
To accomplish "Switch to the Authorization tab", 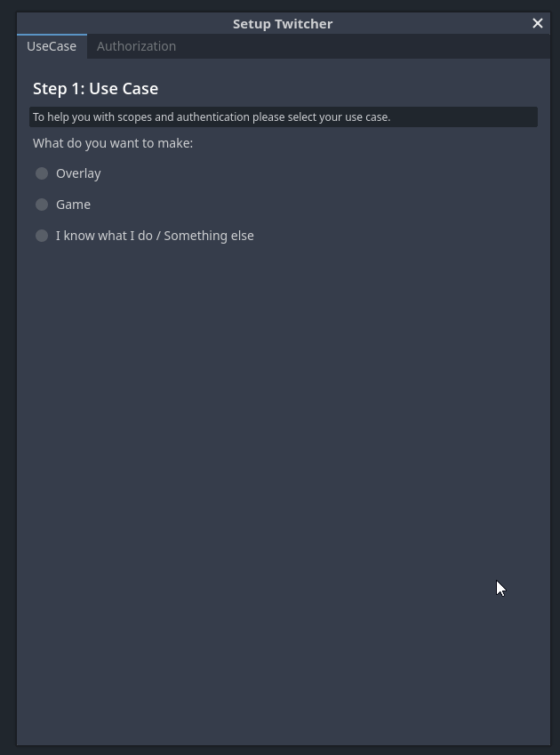I will point(136,46).
